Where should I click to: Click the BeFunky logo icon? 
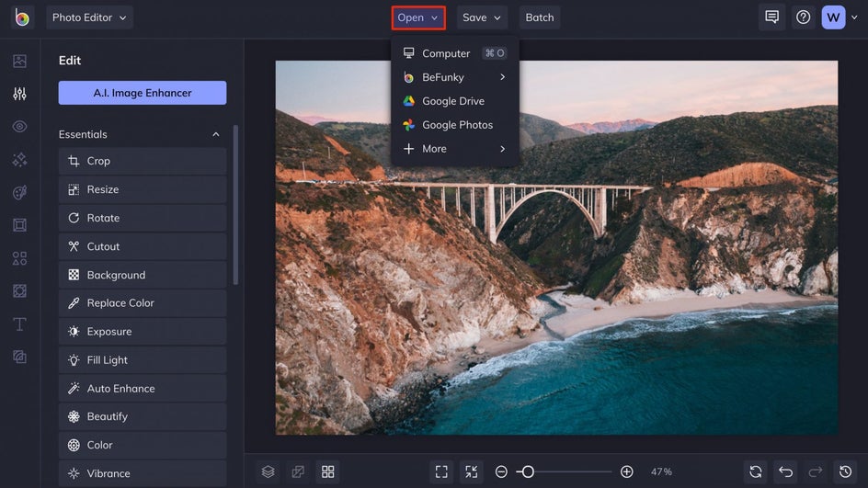pyautogui.click(x=21, y=17)
